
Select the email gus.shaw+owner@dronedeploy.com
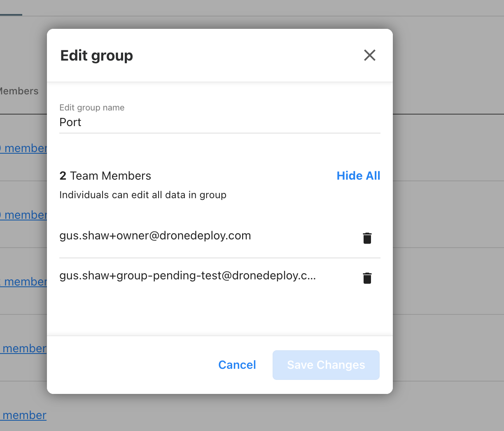pos(155,235)
